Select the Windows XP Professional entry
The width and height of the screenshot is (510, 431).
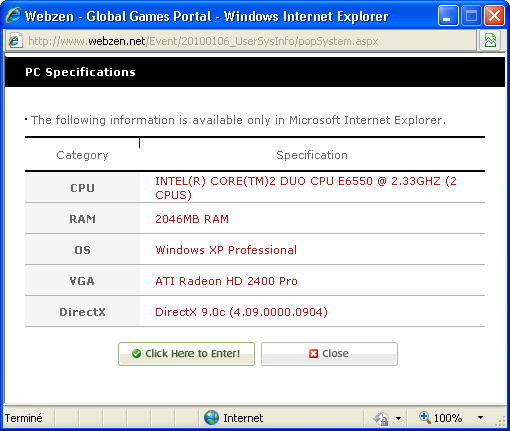click(x=226, y=250)
